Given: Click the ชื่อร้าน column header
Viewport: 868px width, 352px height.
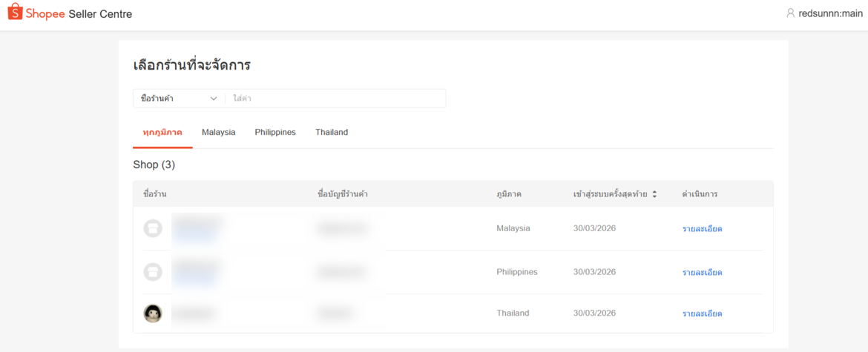Looking at the screenshot, I should (154, 194).
